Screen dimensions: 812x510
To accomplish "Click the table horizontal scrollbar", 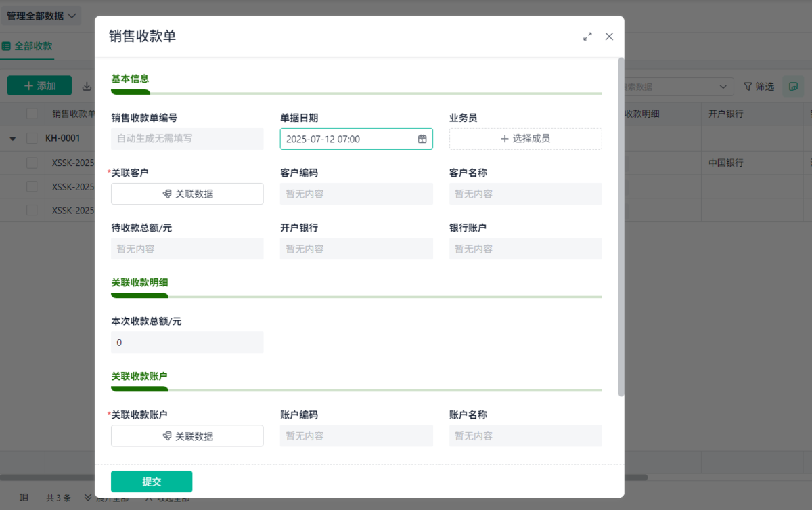I will click(x=323, y=477).
